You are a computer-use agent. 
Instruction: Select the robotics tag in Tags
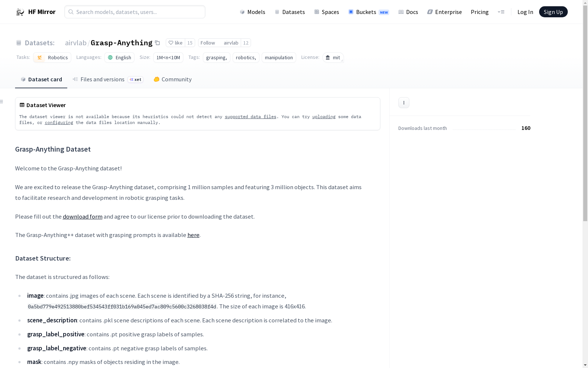coord(246,57)
